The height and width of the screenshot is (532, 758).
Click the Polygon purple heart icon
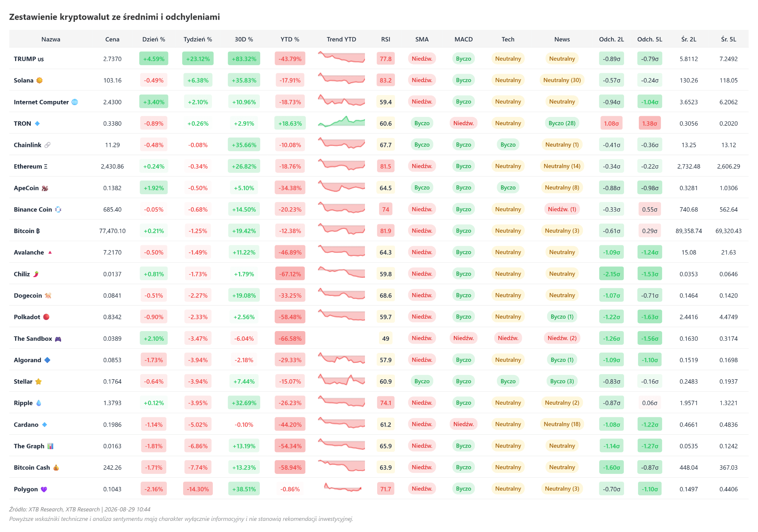(x=44, y=489)
